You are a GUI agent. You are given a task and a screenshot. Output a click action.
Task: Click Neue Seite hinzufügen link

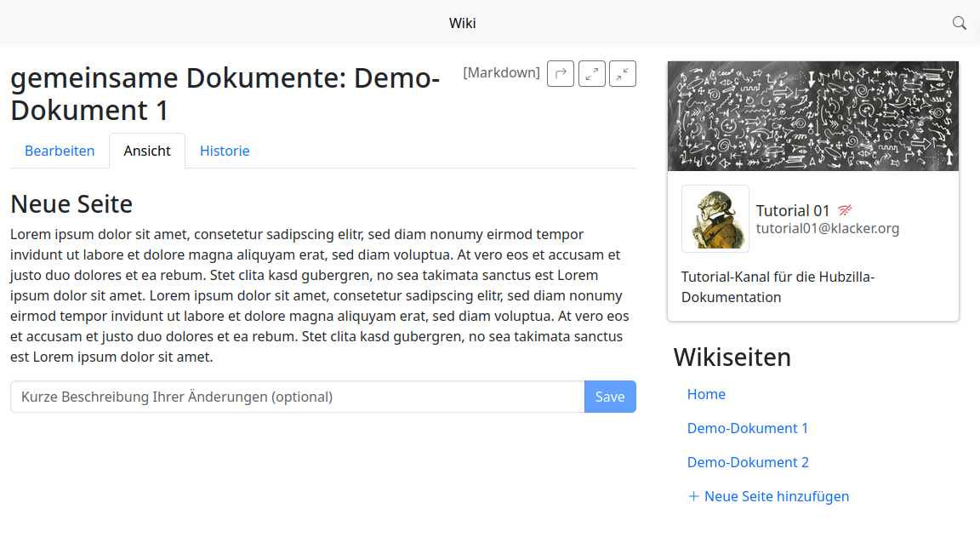point(776,496)
